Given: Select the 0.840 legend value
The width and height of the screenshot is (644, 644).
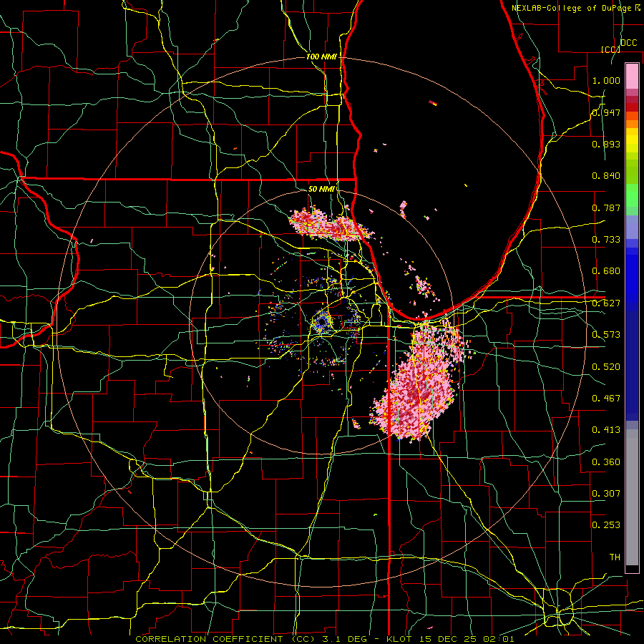Looking at the screenshot, I should pyautogui.click(x=606, y=176).
